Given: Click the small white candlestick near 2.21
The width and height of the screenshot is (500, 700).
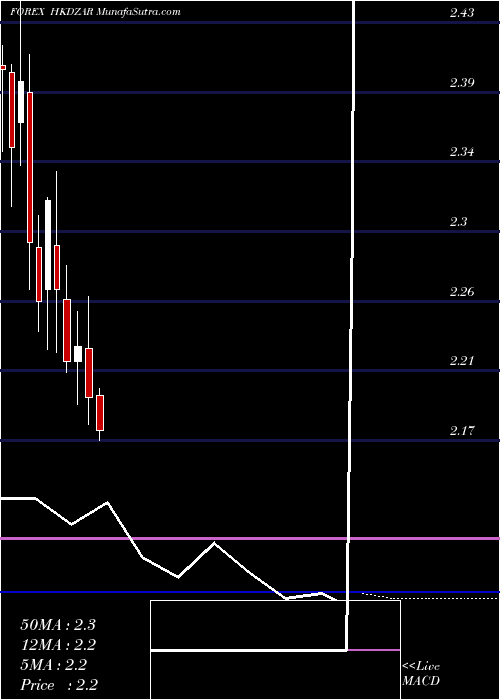Looking at the screenshot, I should coord(78,354).
